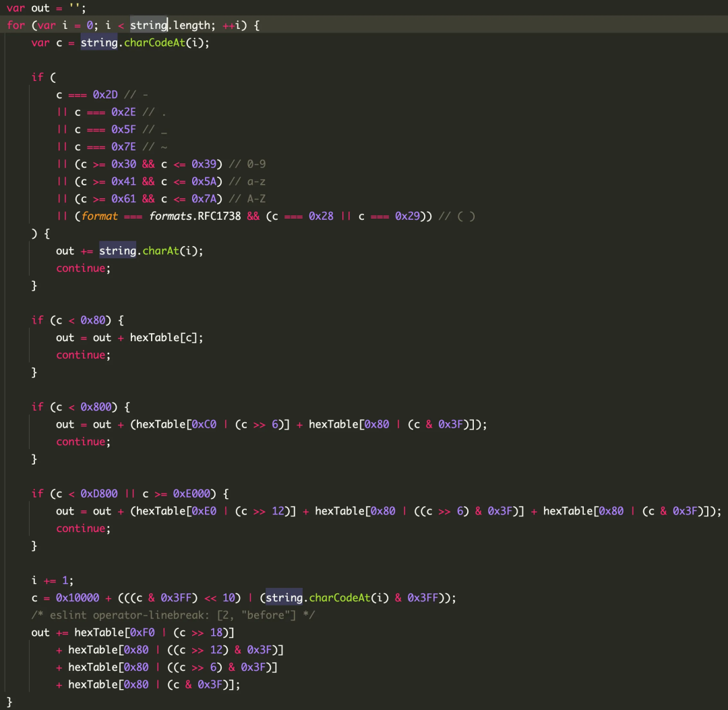Image resolution: width=728 pixels, height=710 pixels.
Task: Click the '// a-z' comment
Action: [247, 181]
